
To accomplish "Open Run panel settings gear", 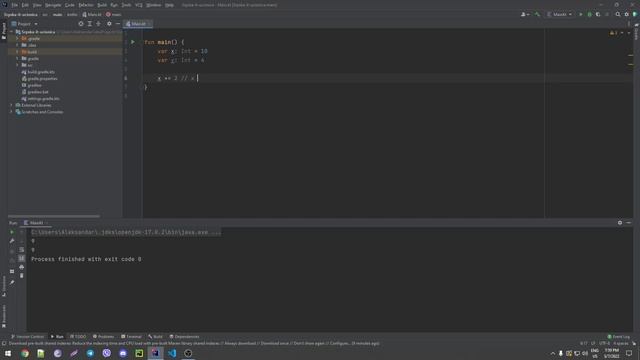I will pyautogui.click(x=620, y=222).
